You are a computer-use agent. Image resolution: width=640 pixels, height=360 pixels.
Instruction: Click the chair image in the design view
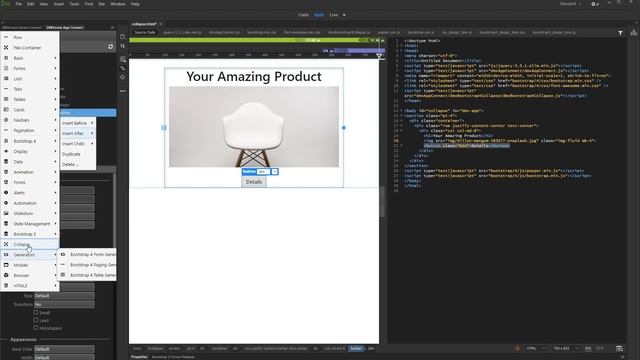coord(254,127)
